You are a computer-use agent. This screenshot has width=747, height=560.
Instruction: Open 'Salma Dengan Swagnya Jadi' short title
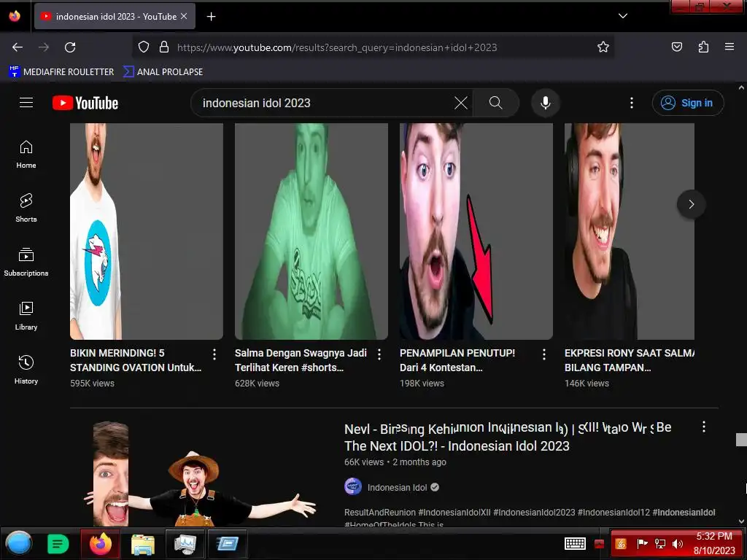tap(301, 360)
